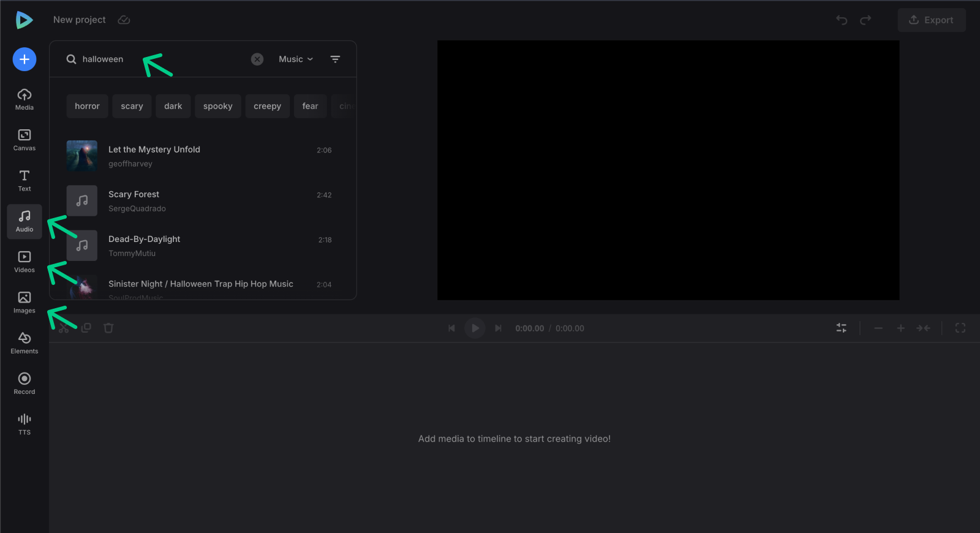The width and height of the screenshot is (980, 533).
Task: Click the SergeQuadrado artist name
Action: [x=137, y=208]
